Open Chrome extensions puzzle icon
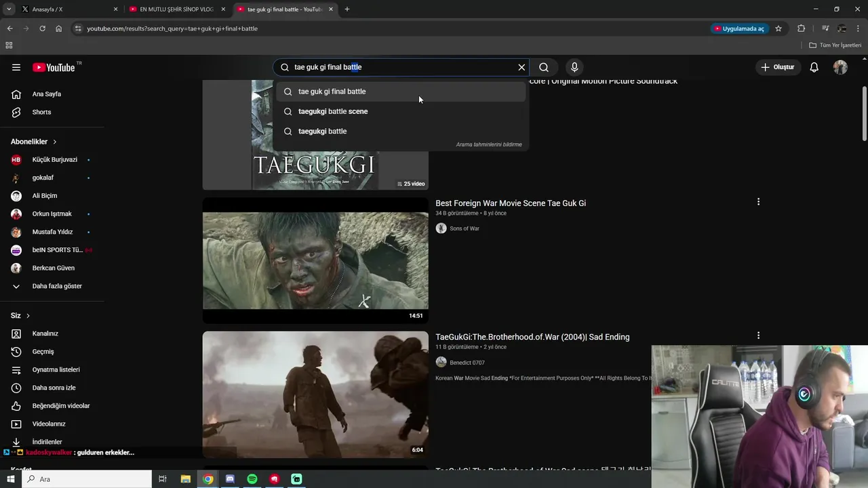This screenshot has height=488, width=868. pyautogui.click(x=802, y=28)
